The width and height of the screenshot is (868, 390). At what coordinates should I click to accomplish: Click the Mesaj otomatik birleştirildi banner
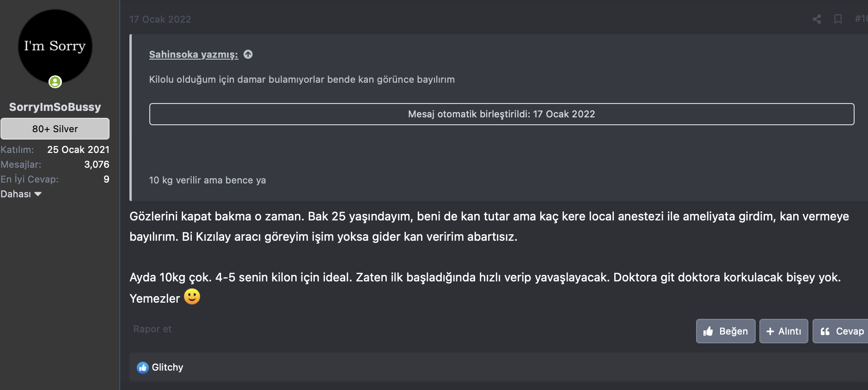[501, 114]
